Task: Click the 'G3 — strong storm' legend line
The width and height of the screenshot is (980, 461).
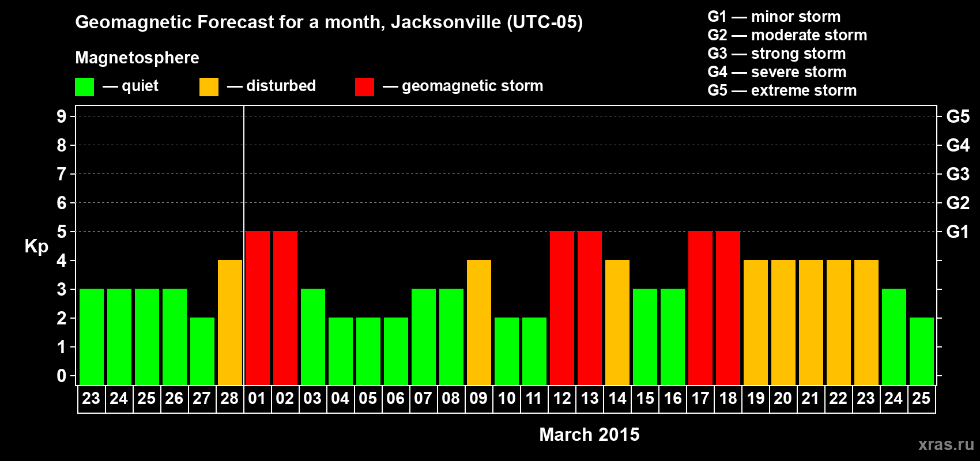Action: pyautogui.click(x=777, y=54)
